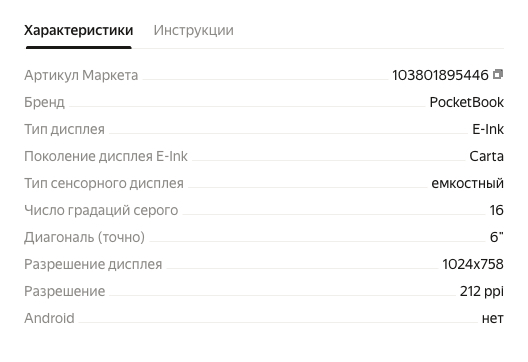528x362 pixels.
Task: Click the 212 ppi value
Action: click(x=482, y=291)
